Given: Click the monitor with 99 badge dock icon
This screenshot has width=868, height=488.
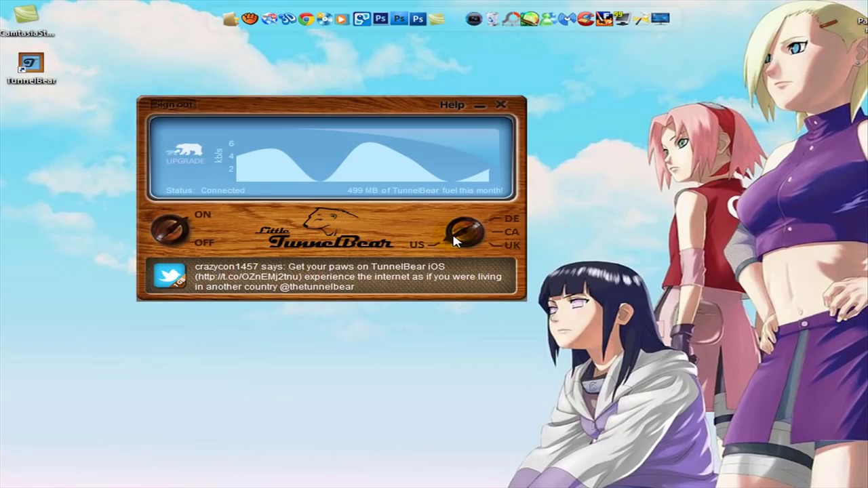Looking at the screenshot, I should pos(623,19).
